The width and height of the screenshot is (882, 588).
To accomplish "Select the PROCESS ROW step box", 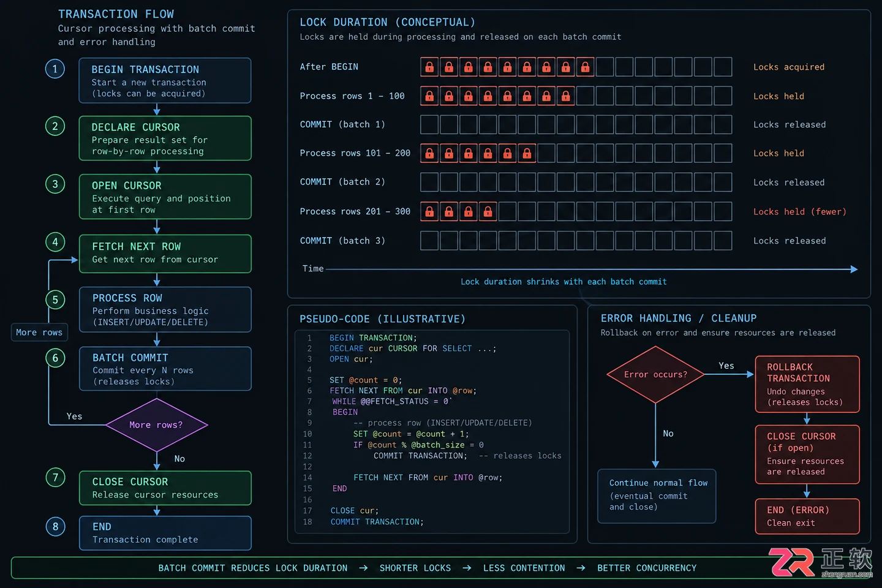I will [x=165, y=309].
